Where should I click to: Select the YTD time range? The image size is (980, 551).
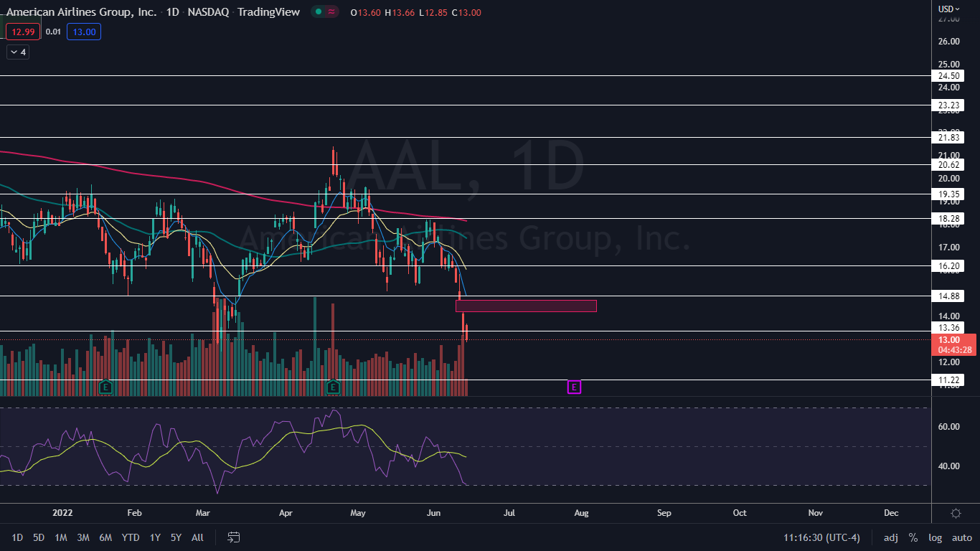(x=131, y=537)
